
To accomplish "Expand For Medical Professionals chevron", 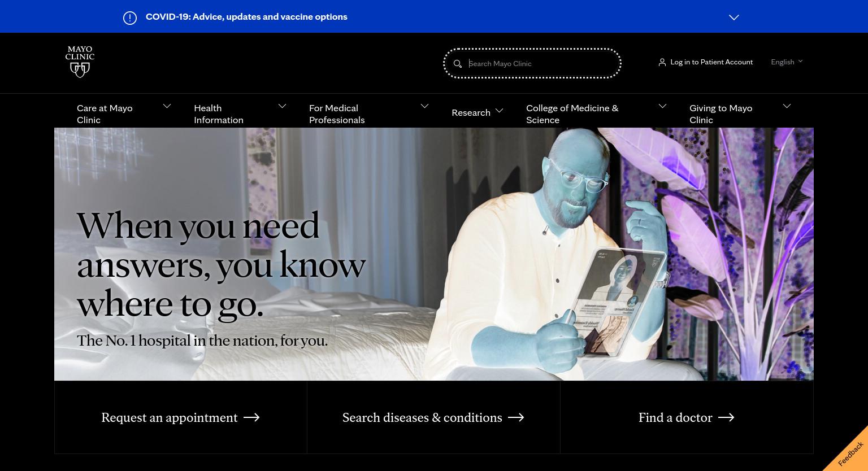I will [425, 106].
